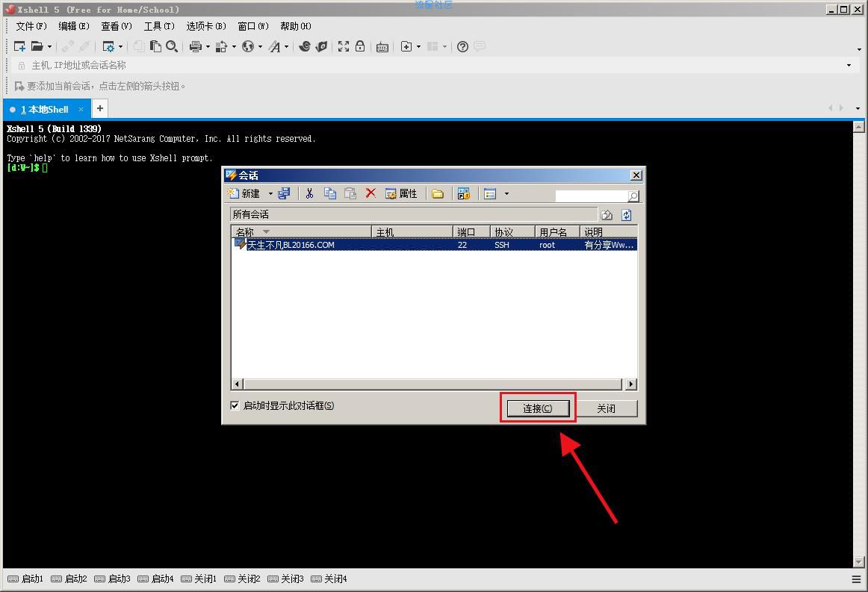This screenshot has width=868, height=592.
Task: Close the 本地Shell tab with its X
Action: [81, 110]
